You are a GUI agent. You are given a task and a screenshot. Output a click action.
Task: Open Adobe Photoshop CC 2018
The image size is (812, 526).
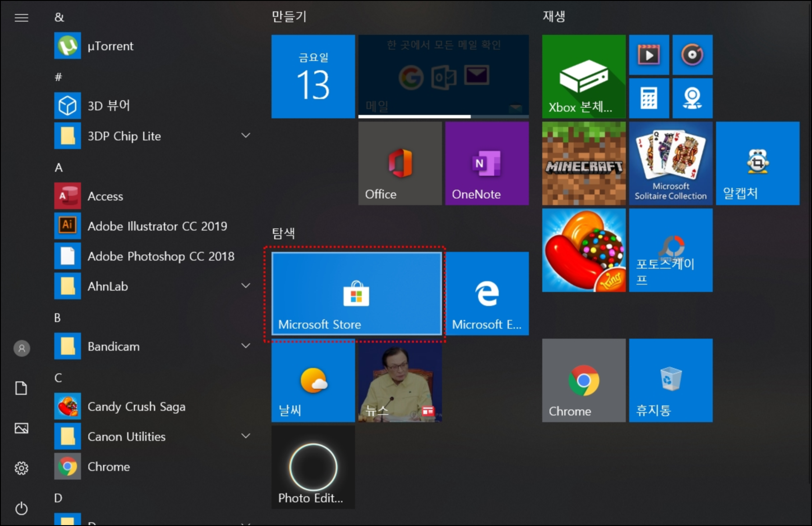pyautogui.click(x=153, y=256)
